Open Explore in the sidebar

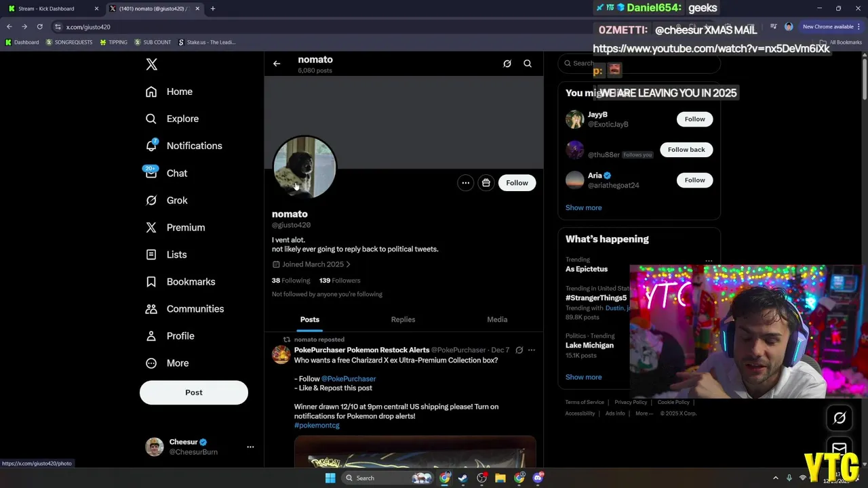[x=172, y=119]
